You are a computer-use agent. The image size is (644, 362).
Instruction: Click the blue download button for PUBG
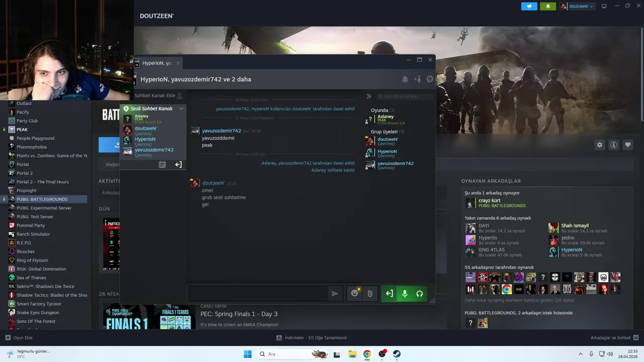[109, 145]
